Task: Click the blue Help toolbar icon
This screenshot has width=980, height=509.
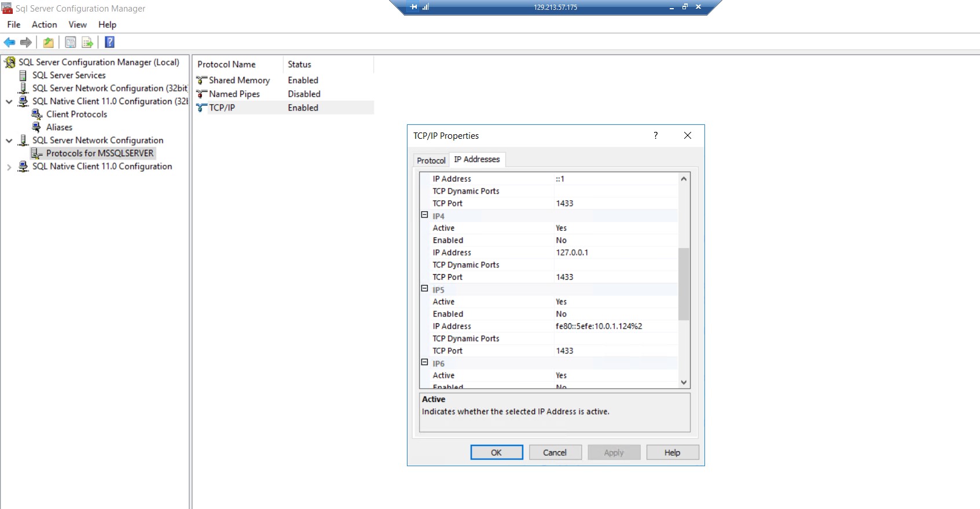Action: pyautogui.click(x=109, y=42)
